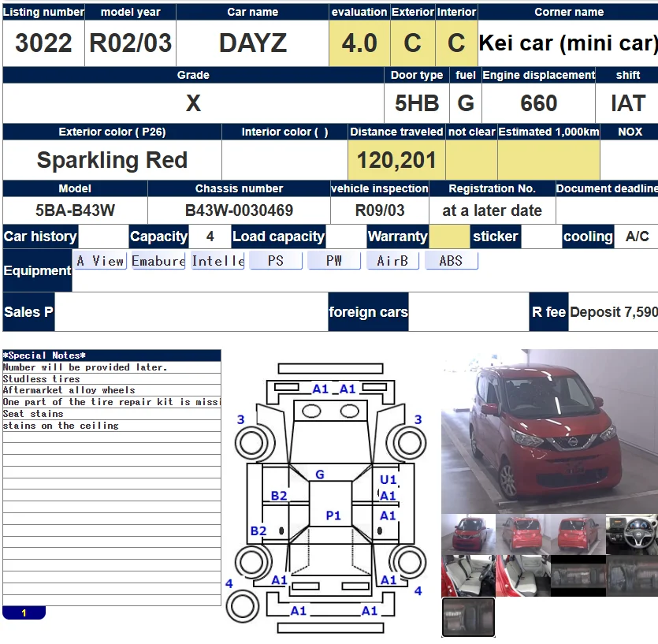Click the spare tire icon on diagram
The width and height of the screenshot is (658, 644).
tap(242, 606)
